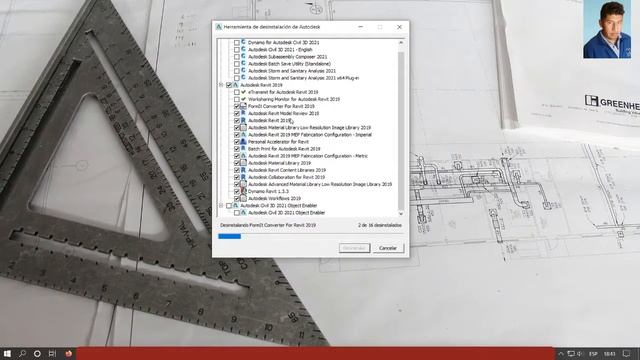Click the Dynamo Revit 1.3.3 icon

(x=243, y=191)
